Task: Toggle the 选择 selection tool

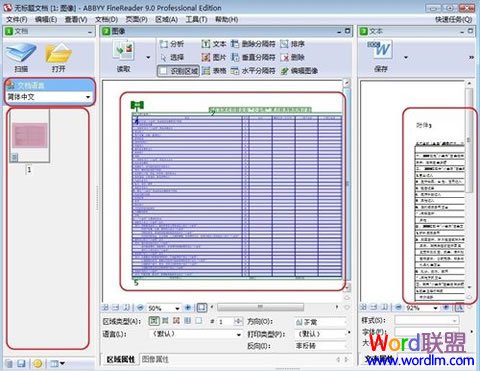Action: click(172, 57)
